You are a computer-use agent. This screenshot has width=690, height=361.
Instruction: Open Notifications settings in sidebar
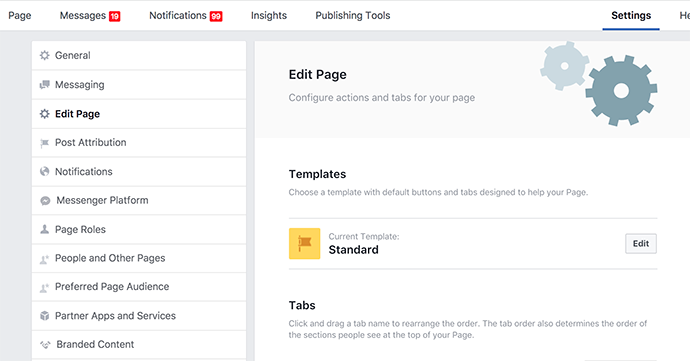139,172
